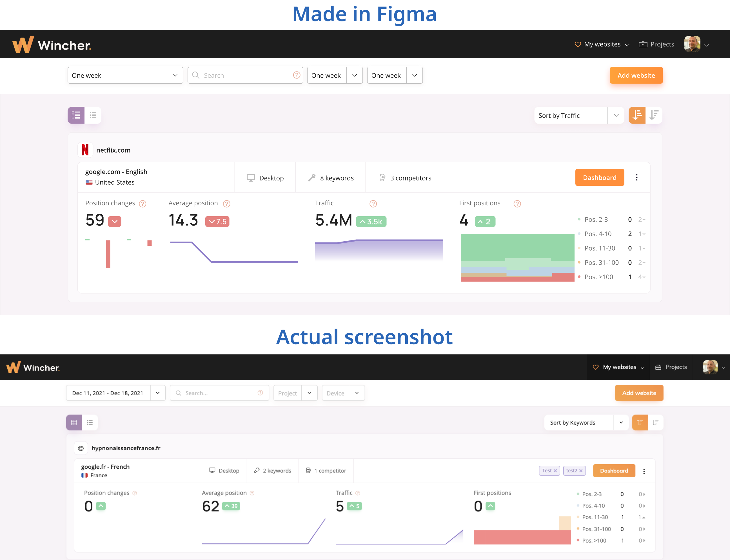Click the Wincher logo in the header
The width and height of the screenshot is (730, 560).
pos(52,44)
